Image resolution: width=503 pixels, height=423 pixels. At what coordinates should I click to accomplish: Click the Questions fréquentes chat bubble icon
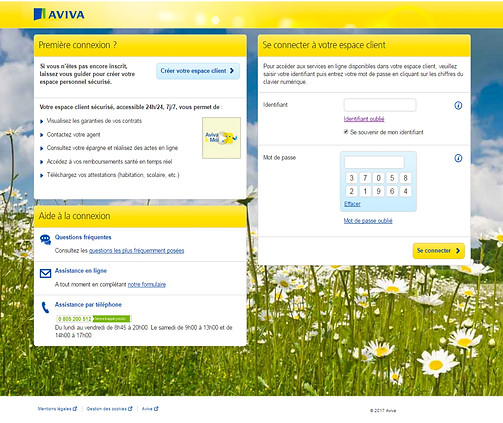[45, 239]
